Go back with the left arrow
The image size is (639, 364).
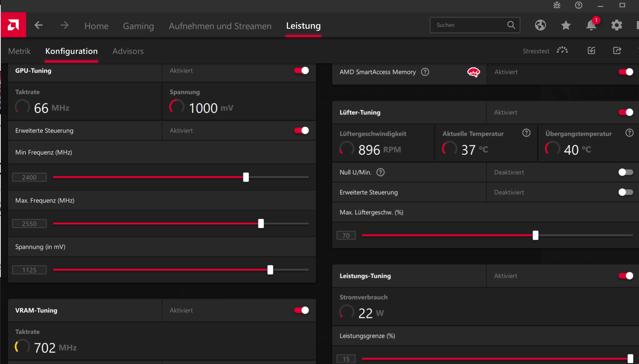39,25
